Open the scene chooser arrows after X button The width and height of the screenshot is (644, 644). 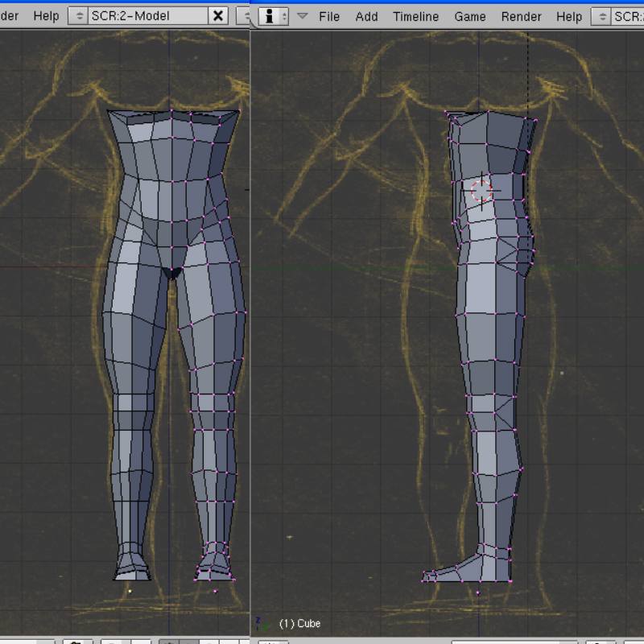click(243, 16)
